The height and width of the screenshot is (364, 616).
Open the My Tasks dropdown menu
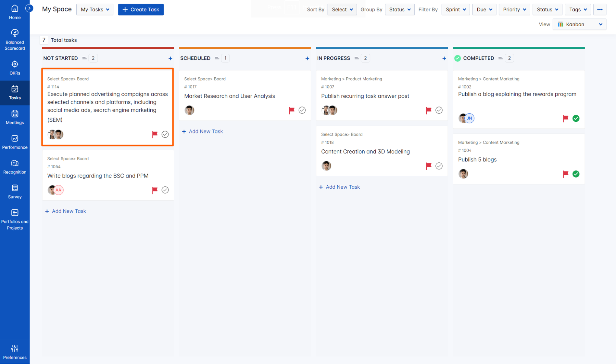pyautogui.click(x=95, y=10)
